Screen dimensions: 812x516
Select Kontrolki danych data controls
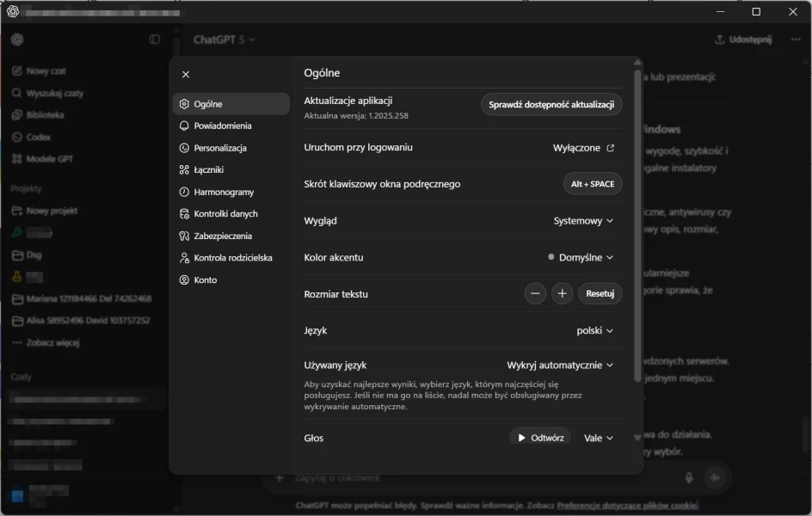(225, 214)
